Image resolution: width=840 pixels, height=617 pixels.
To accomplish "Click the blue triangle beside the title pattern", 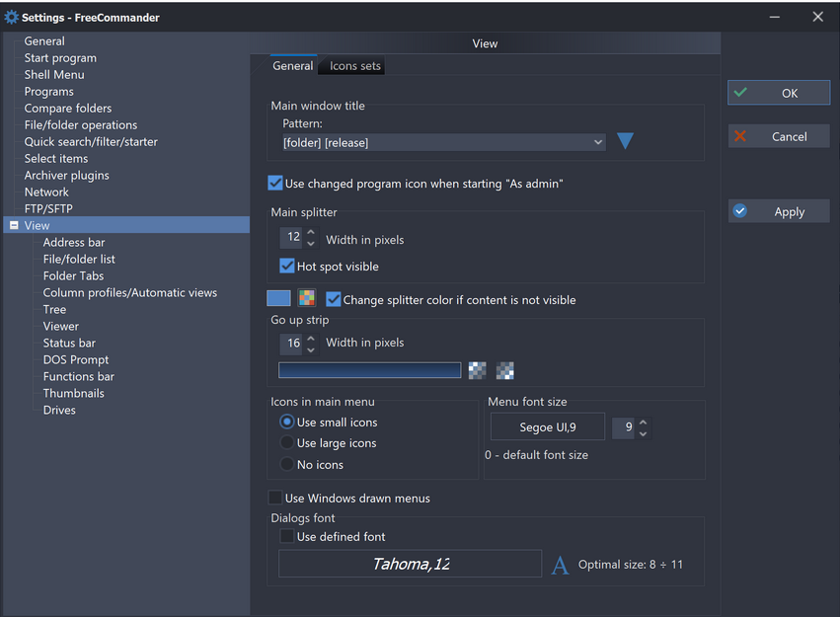I will click(x=625, y=141).
